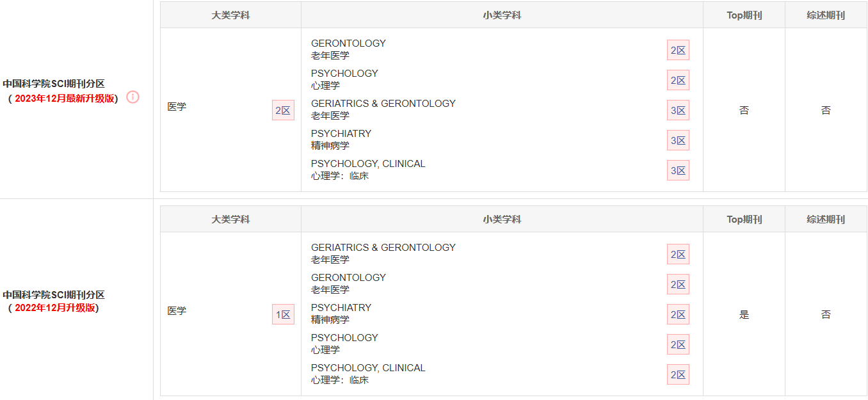Click 2区 badge next to PSYCHOLOGY, CLINICAL in 2022 table

point(678,374)
